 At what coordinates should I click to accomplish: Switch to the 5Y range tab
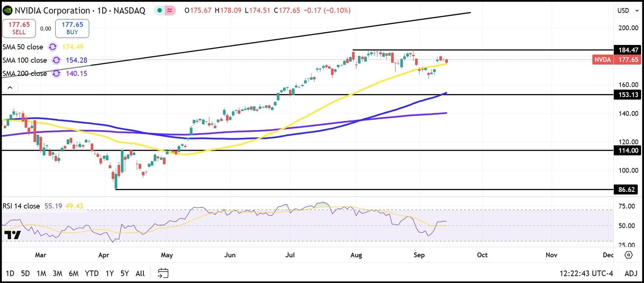coord(125,273)
